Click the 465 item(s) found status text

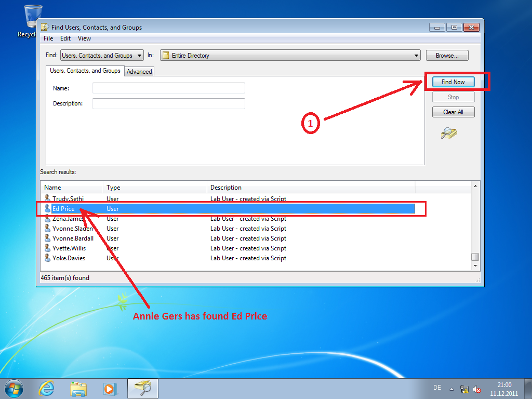tap(65, 277)
